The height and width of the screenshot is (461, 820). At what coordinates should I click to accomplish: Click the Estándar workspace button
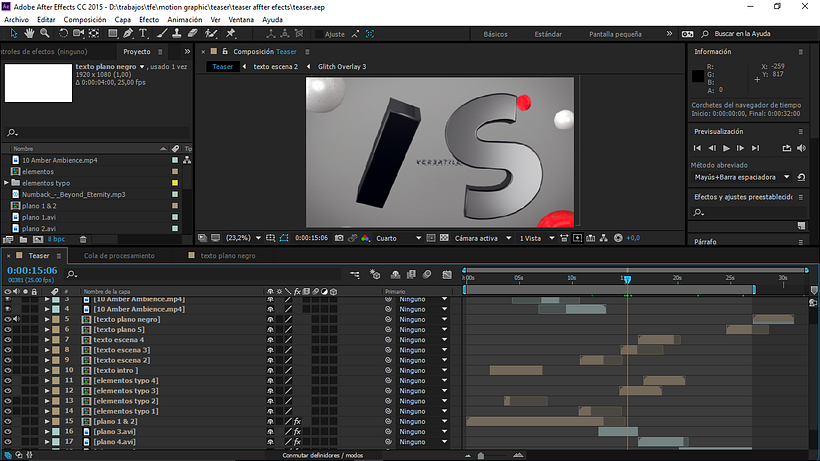(548, 34)
